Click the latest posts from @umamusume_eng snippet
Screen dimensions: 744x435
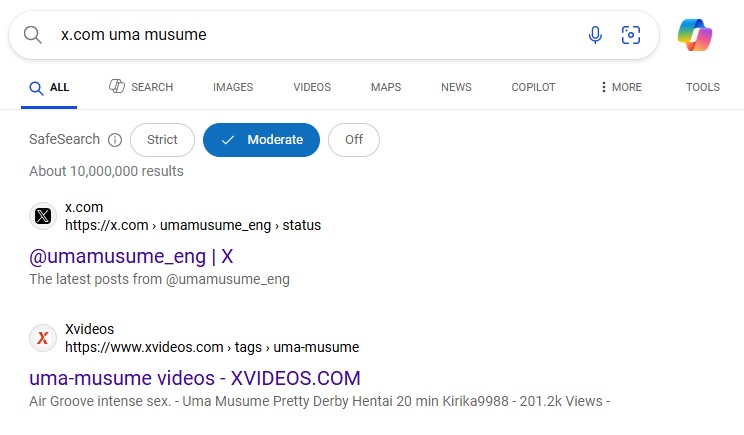pyautogui.click(x=159, y=279)
